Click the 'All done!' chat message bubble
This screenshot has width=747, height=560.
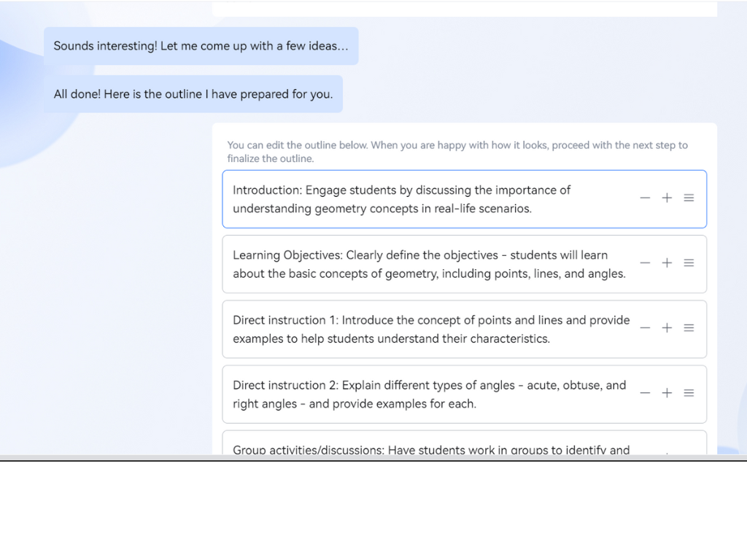pos(193,94)
